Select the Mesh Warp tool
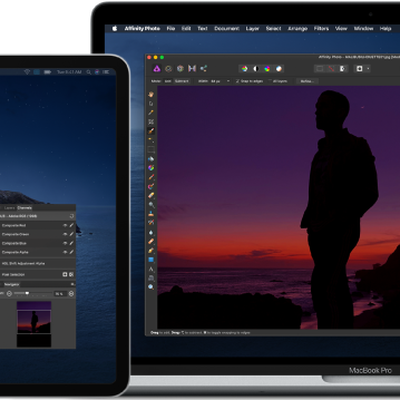 click(x=151, y=278)
